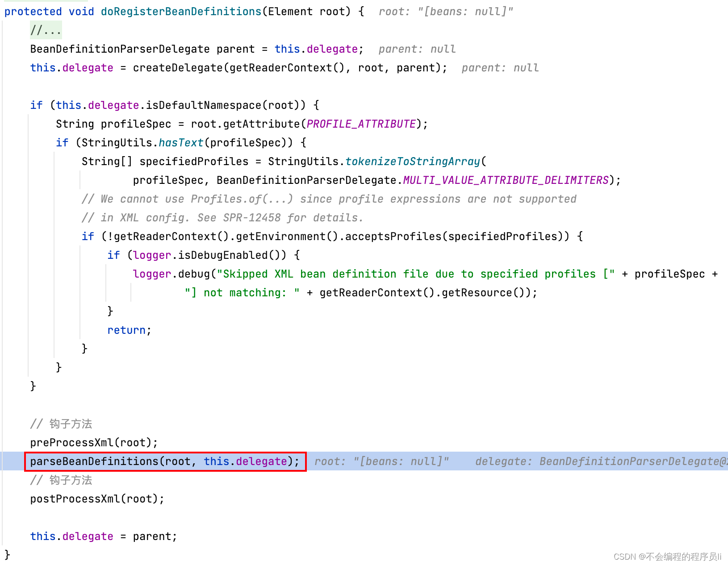The width and height of the screenshot is (728, 565).
Task: Click the comment mentioning SPR-12458
Action: coord(222,218)
